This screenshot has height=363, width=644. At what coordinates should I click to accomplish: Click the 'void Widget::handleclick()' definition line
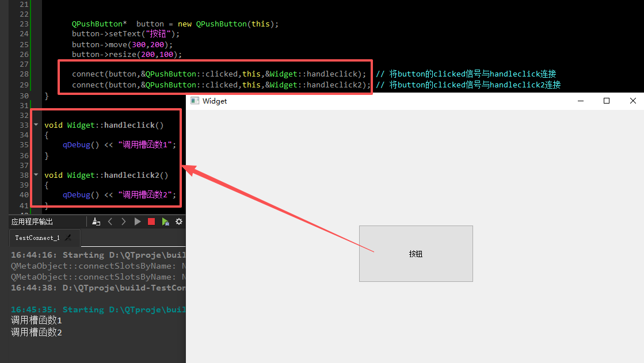click(x=104, y=125)
